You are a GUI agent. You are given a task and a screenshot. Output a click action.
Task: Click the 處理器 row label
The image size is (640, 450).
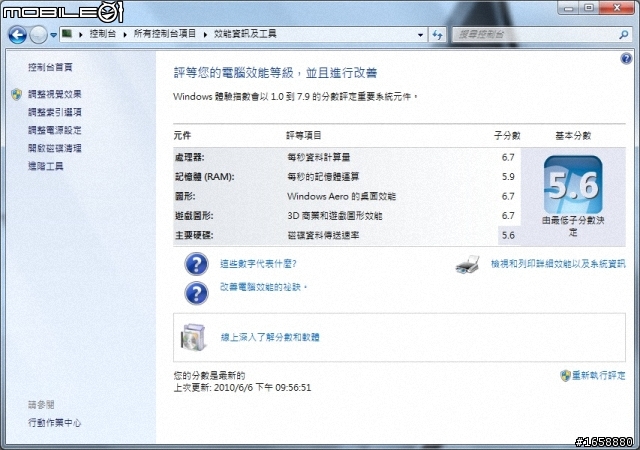tap(190, 157)
